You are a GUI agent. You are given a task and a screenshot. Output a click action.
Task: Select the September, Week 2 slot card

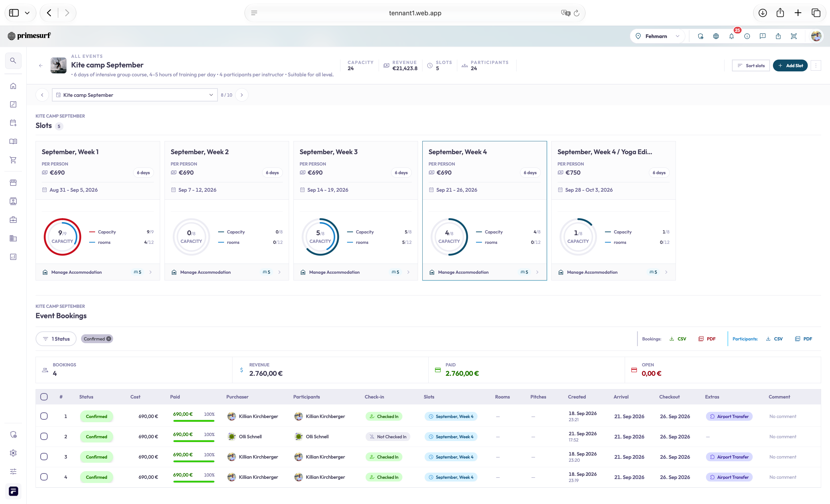(227, 210)
